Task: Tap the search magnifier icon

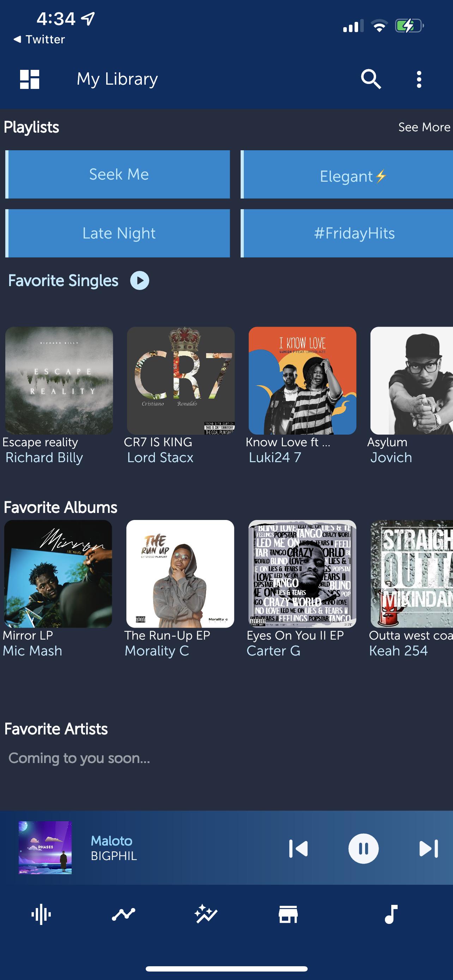Action: tap(371, 79)
